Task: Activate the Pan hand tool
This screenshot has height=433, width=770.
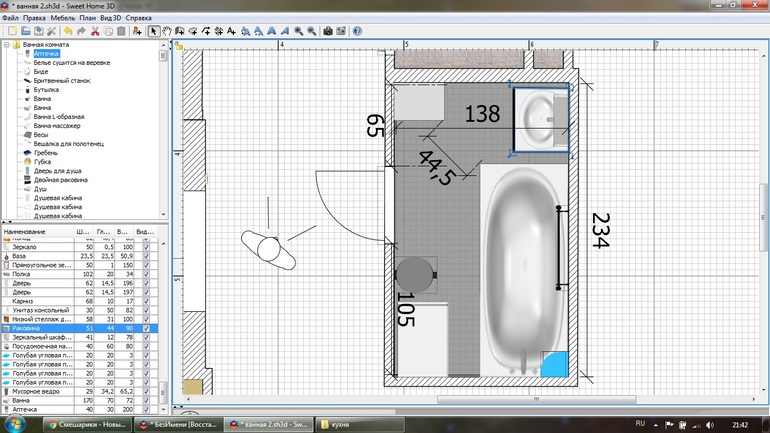Action: tap(166, 31)
